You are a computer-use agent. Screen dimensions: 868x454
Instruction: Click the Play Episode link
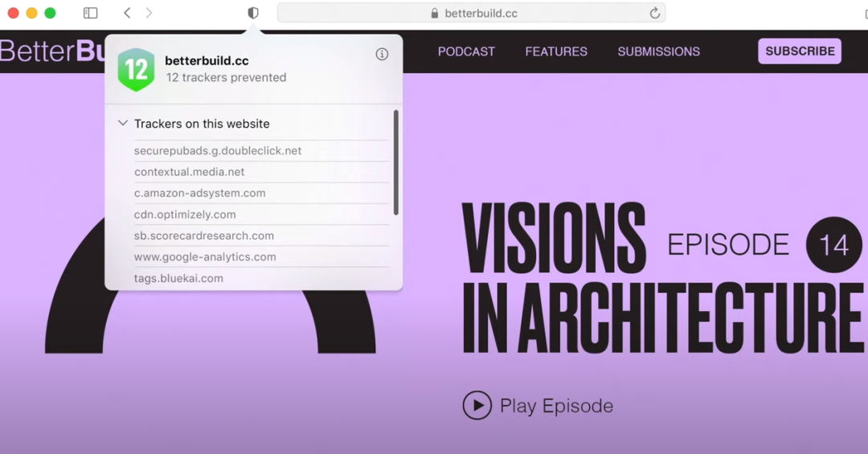point(556,406)
